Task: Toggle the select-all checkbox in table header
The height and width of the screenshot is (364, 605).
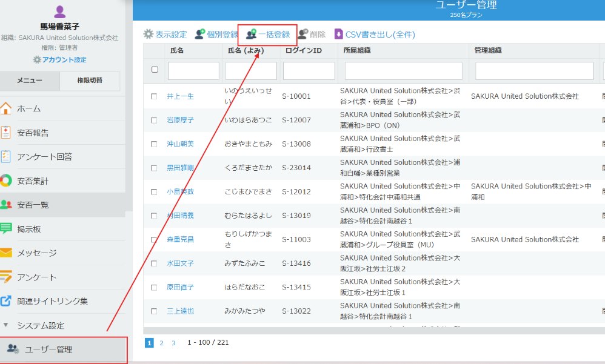Action: click(x=155, y=70)
